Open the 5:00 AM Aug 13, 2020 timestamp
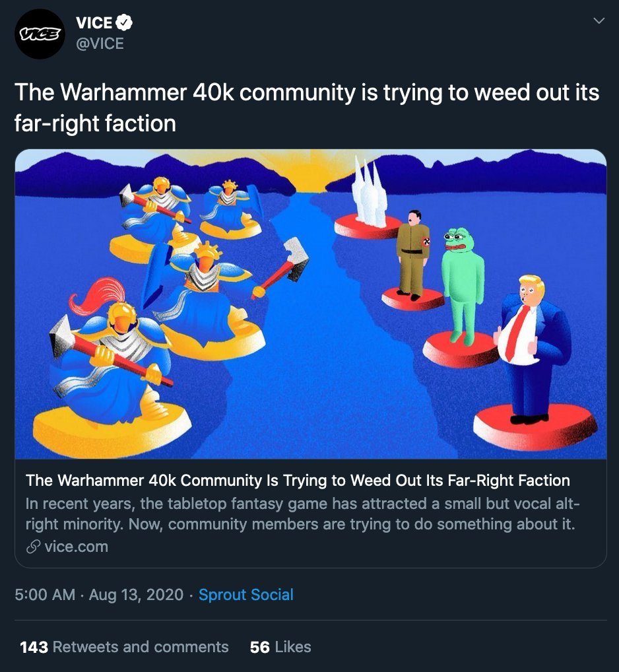Image resolution: width=619 pixels, height=672 pixels. click(99, 595)
